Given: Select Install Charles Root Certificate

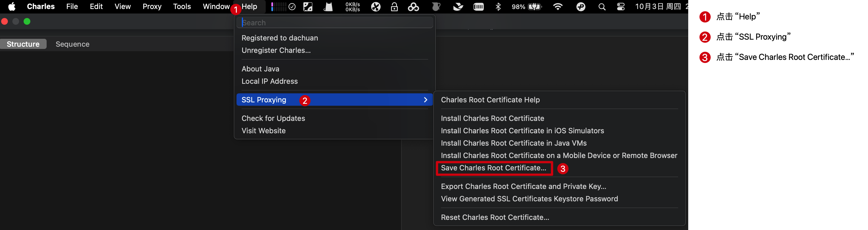Looking at the screenshot, I should click(x=492, y=118).
